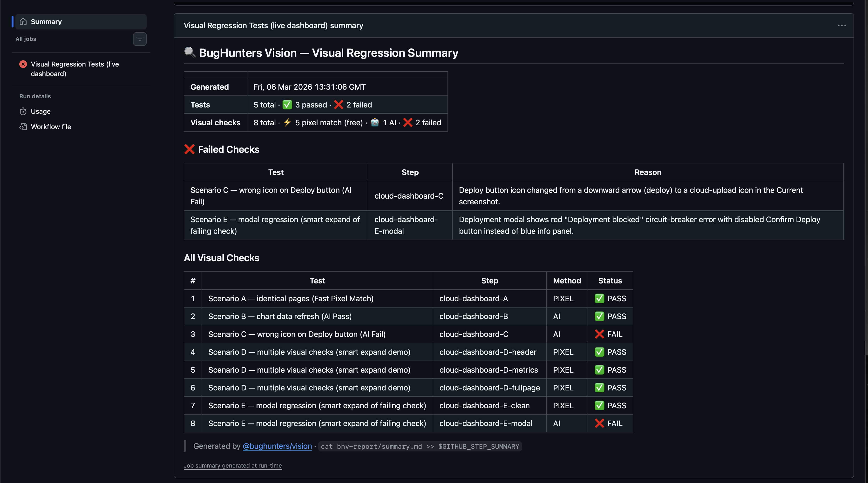This screenshot has height=483, width=868.
Task: Click the Method column header
Action: 567,281
